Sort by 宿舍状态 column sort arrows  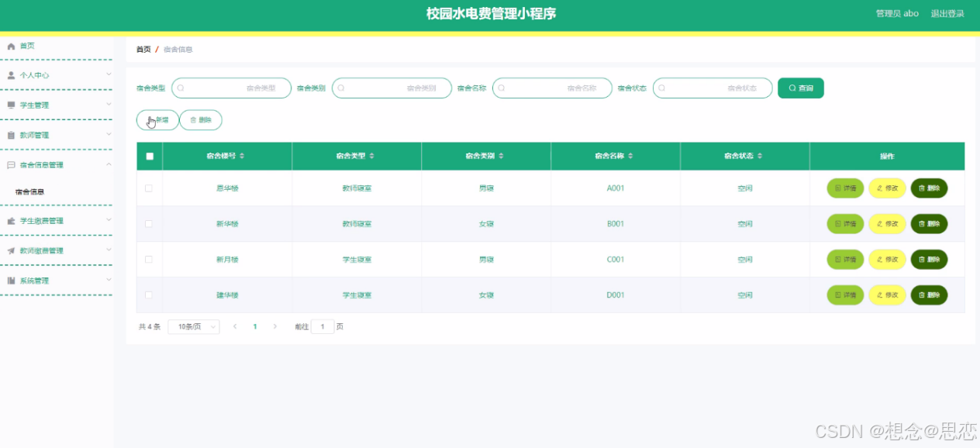[x=760, y=156]
